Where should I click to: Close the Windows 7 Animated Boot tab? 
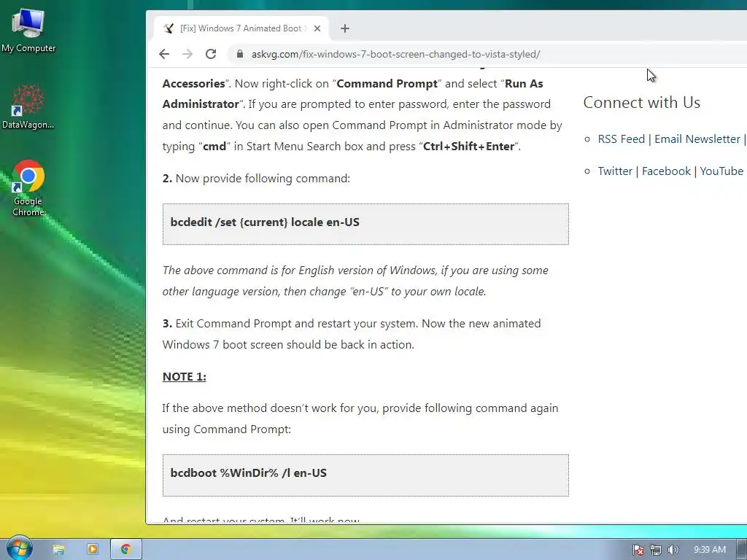pos(317,28)
